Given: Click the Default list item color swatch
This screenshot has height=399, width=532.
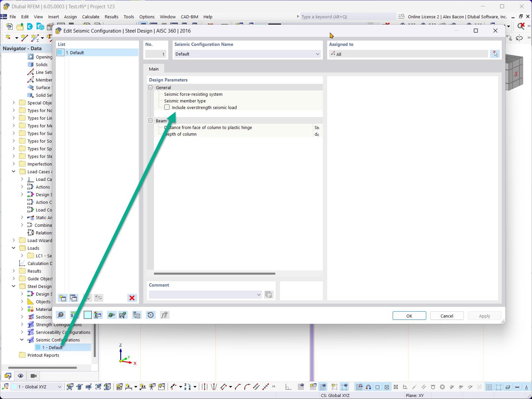Looking at the screenshot, I should 60,53.
